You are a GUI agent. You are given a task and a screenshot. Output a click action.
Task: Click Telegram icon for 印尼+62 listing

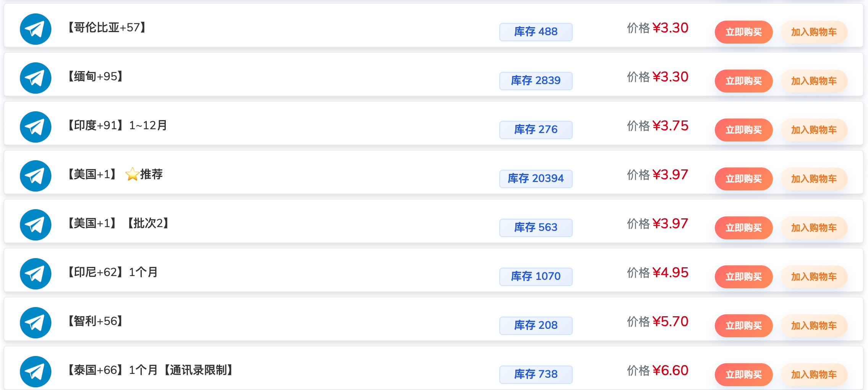click(x=36, y=274)
